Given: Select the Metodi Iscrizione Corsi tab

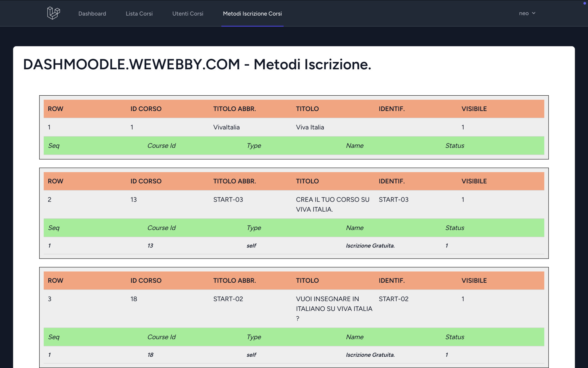Looking at the screenshot, I should [252, 13].
